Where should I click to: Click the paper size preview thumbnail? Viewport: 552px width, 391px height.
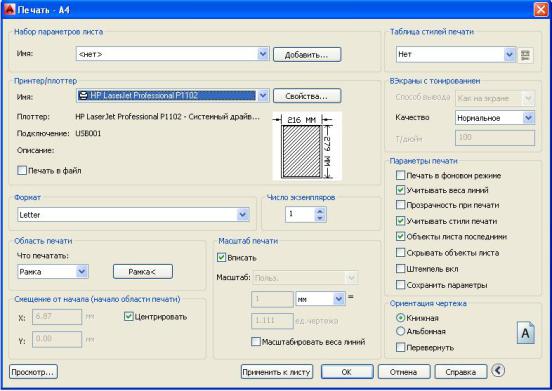pos(307,146)
